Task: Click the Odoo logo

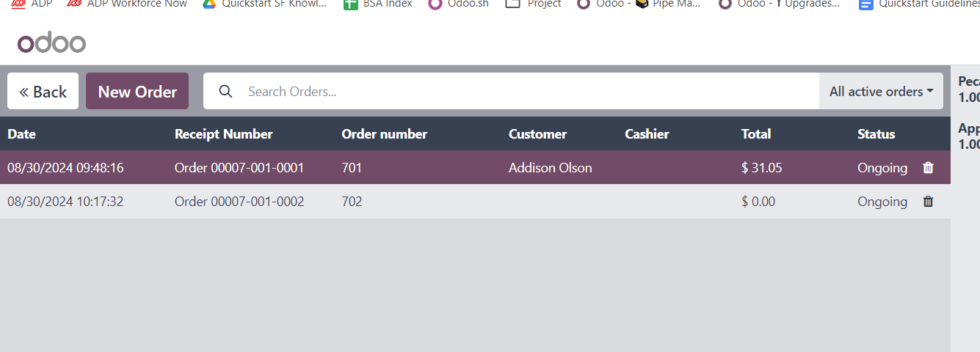Action: click(52, 43)
